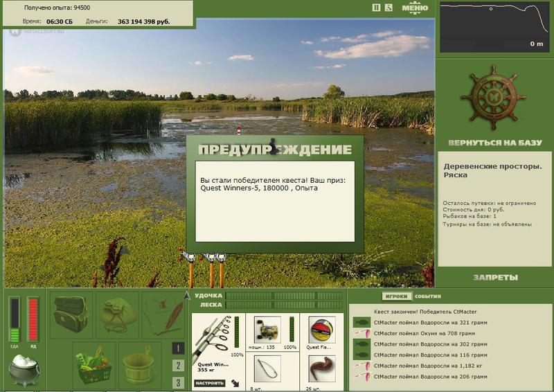Click the reel 100% durability bar
554x392 pixels.
coord(292,329)
